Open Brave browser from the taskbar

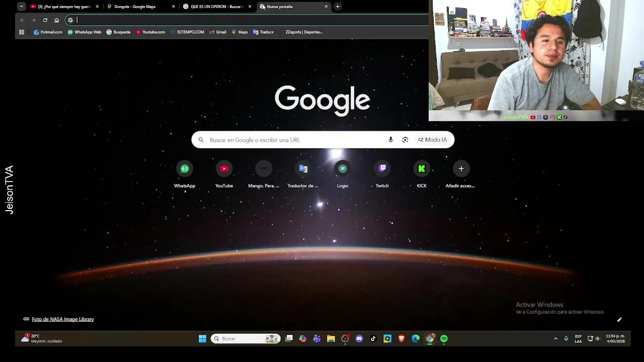coord(401,338)
